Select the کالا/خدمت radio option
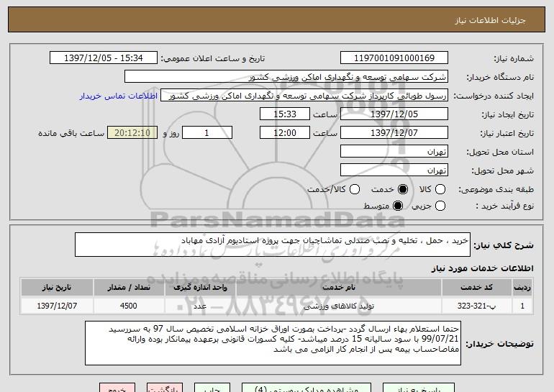This screenshot has height=392, width=554. point(355,189)
